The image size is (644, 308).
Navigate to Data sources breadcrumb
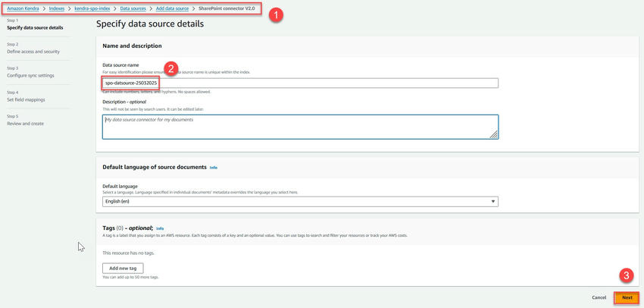coord(133,8)
